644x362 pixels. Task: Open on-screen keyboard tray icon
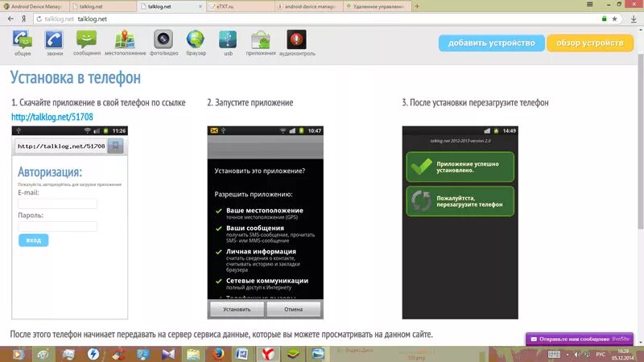click(554, 354)
